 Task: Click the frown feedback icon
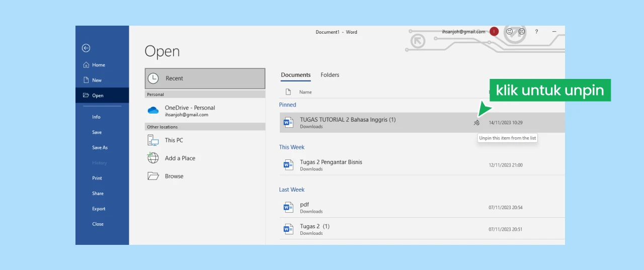click(x=522, y=32)
